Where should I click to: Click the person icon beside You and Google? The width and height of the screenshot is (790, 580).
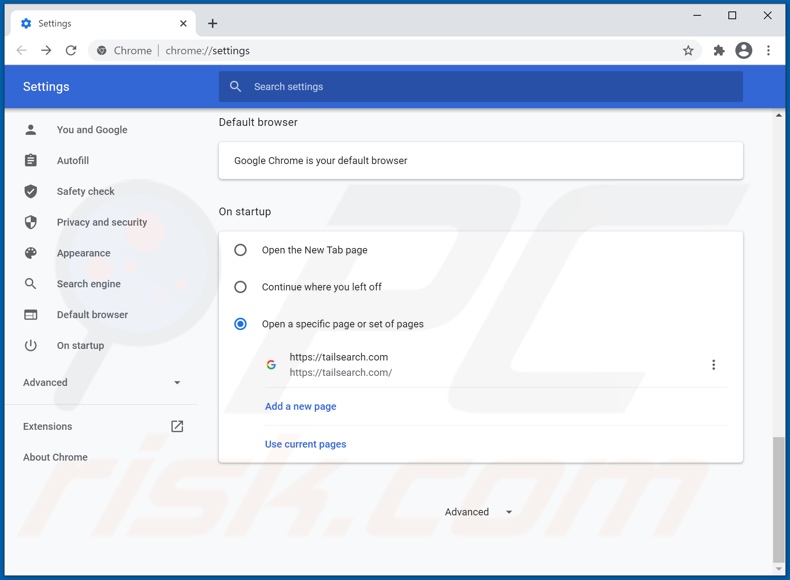(31, 130)
